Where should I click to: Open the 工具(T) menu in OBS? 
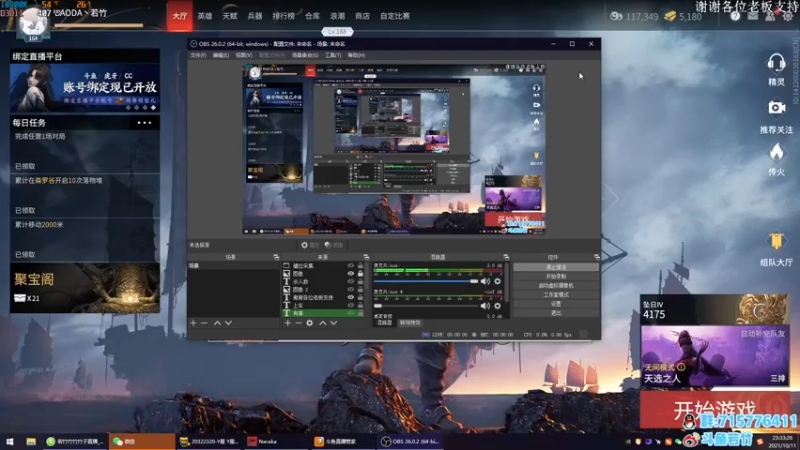[x=333, y=55]
